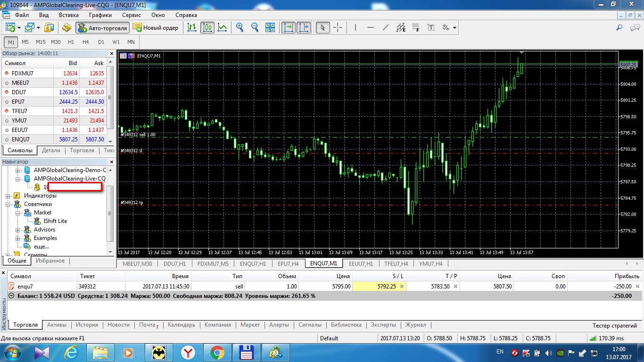Open the Тестер стратегий tab
The image size is (644, 362).
[615, 325]
